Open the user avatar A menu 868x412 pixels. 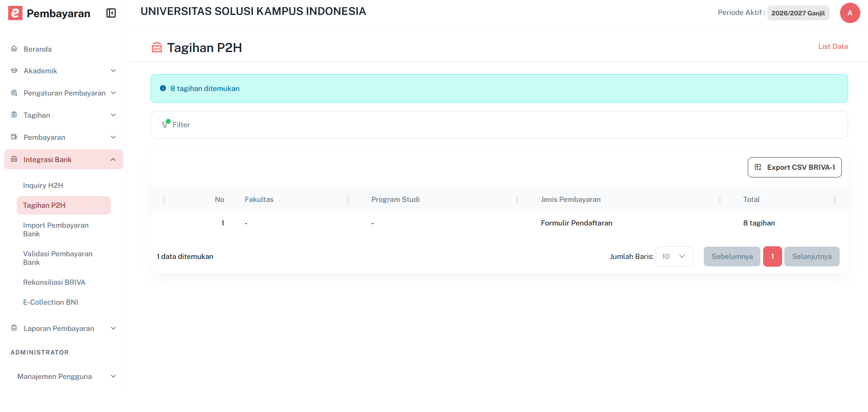[850, 13]
